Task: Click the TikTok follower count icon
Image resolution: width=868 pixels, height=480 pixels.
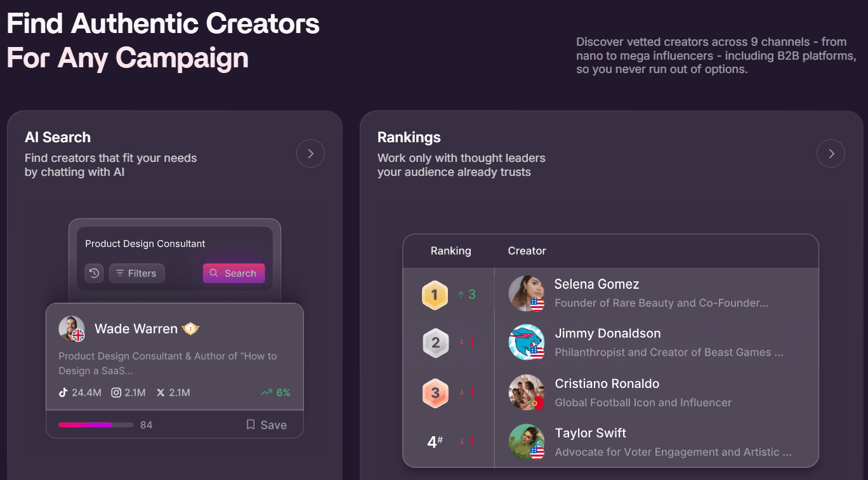Action: [63, 392]
